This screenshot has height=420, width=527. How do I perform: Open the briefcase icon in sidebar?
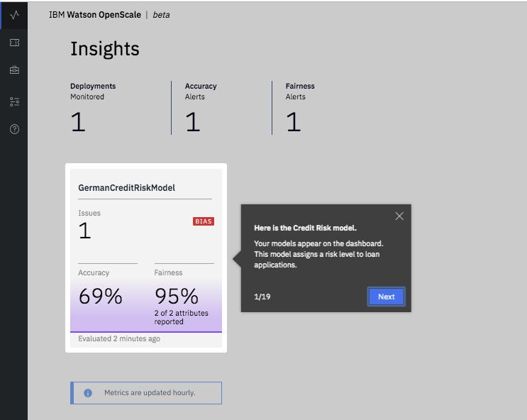(14, 71)
